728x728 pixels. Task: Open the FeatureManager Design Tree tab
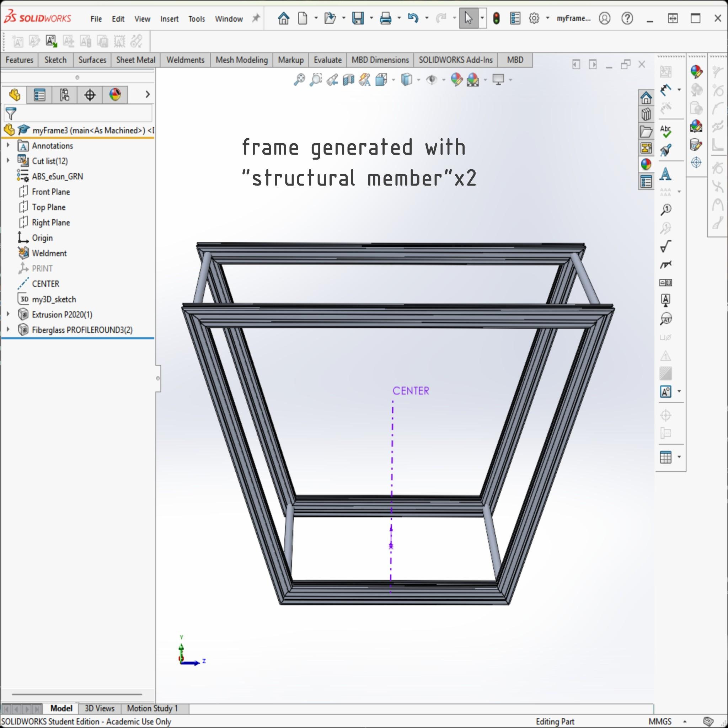pyautogui.click(x=14, y=95)
